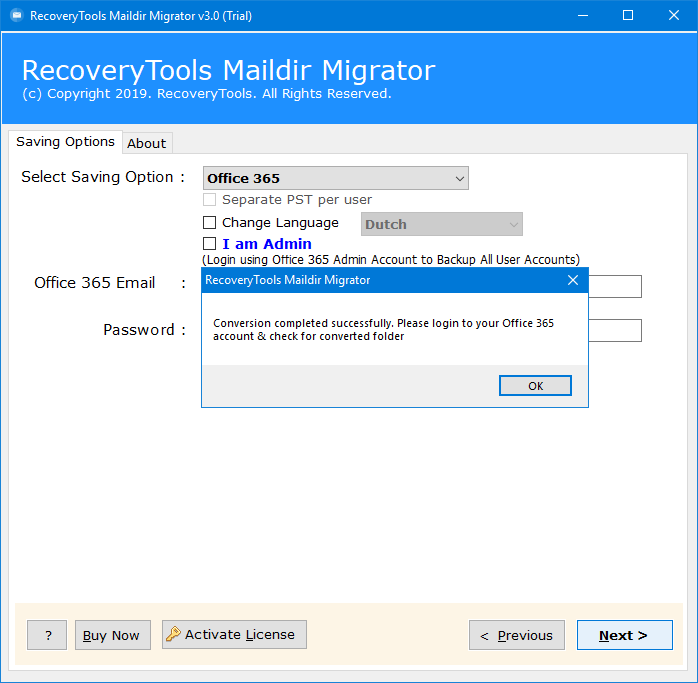This screenshot has width=698, height=683.
Task: Tick the Separate PST per user checkbox
Action: coord(209,199)
